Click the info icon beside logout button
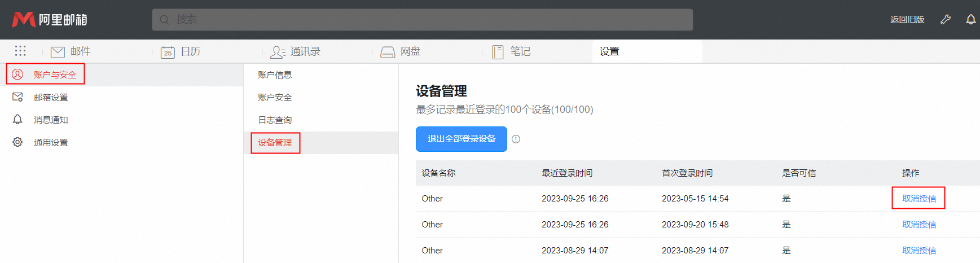This screenshot has width=980, height=263. pyautogui.click(x=516, y=139)
